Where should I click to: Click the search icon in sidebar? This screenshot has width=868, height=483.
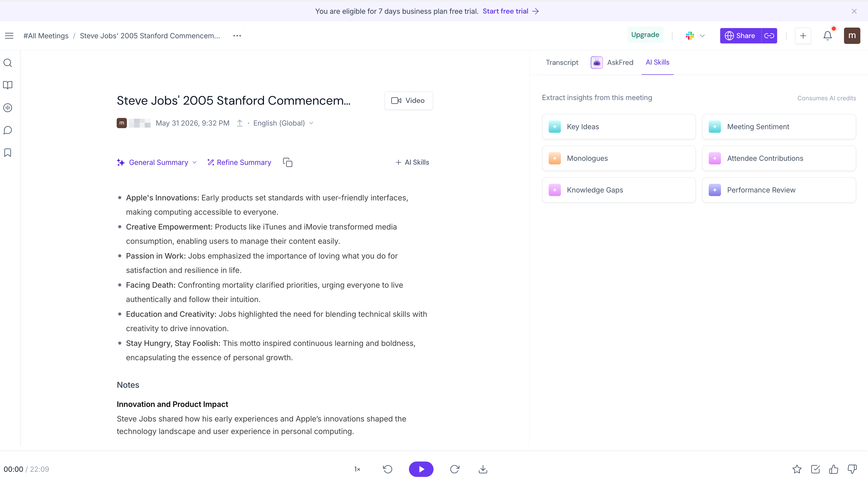point(8,63)
